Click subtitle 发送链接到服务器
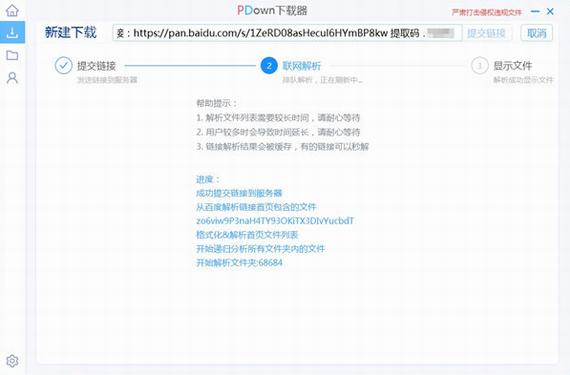This screenshot has width=570, height=375. (107, 80)
